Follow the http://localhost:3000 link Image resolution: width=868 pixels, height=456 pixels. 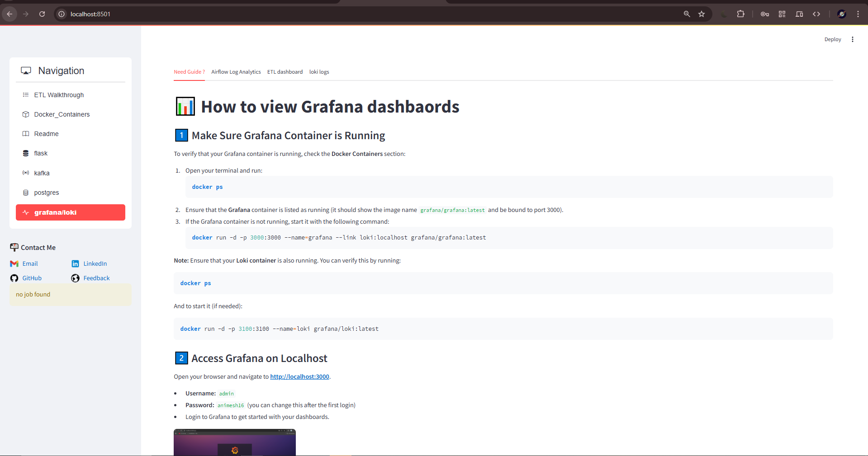pos(299,376)
